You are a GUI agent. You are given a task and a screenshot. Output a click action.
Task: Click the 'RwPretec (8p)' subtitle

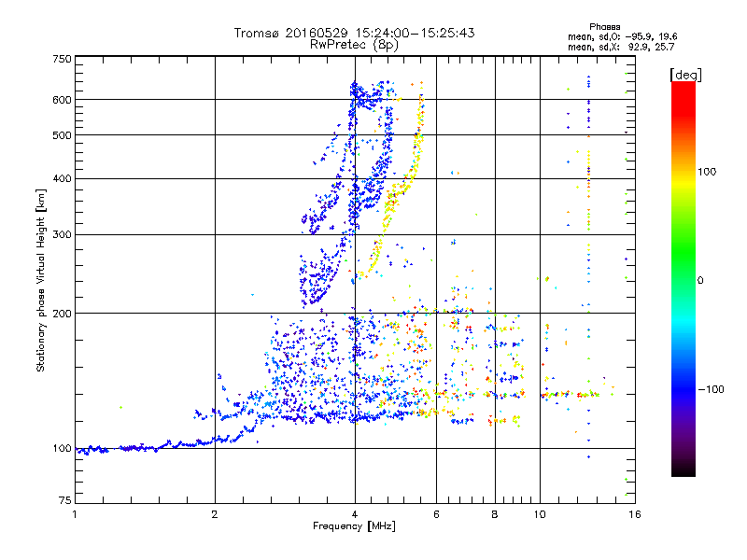[x=354, y=45]
